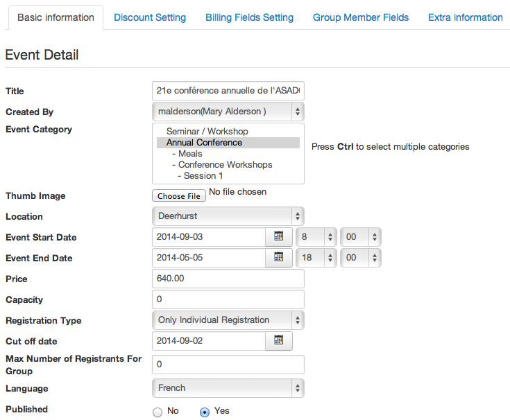
Task: Select the No radio button for Published
Action: [x=158, y=412]
